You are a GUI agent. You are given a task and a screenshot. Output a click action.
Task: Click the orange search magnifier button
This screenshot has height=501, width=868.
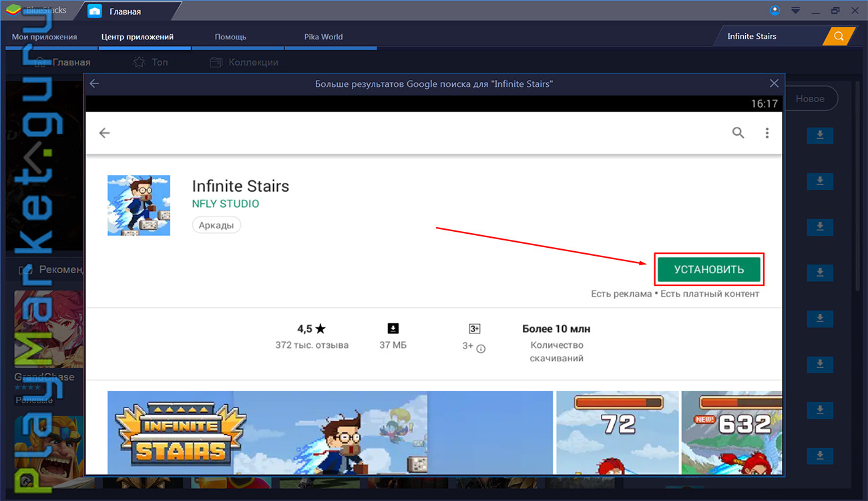point(839,36)
